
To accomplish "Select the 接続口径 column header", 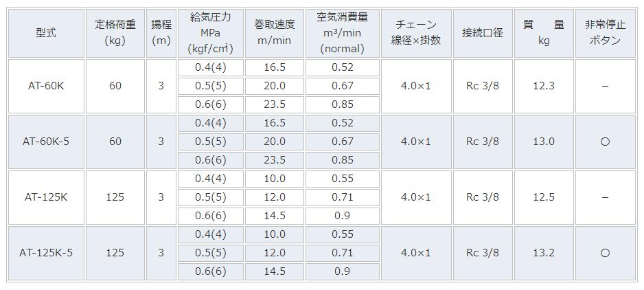I will [x=483, y=33].
